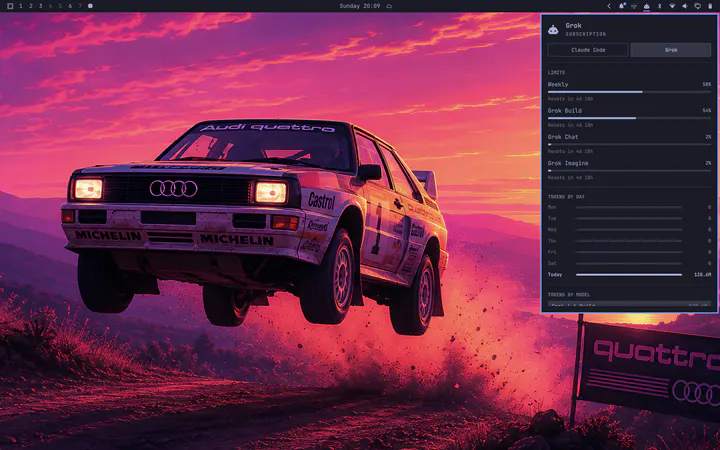Open Bluetooth settings from the tray

pyautogui.click(x=659, y=6)
